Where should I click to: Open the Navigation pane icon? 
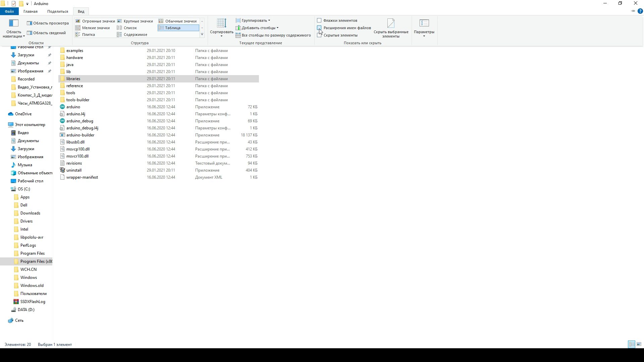pos(13,23)
